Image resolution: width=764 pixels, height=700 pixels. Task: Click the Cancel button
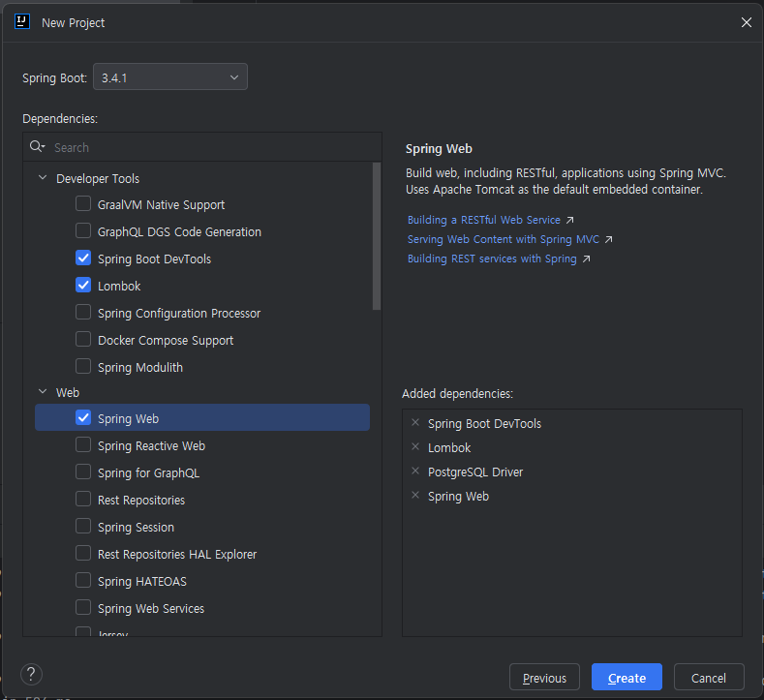pyautogui.click(x=709, y=677)
